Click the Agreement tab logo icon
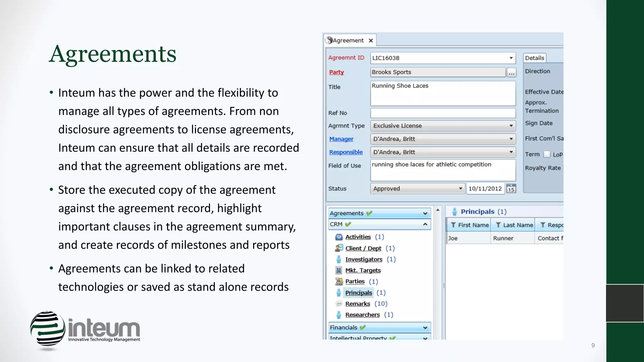Image resolution: width=644 pixels, height=362 pixels. pyautogui.click(x=329, y=40)
